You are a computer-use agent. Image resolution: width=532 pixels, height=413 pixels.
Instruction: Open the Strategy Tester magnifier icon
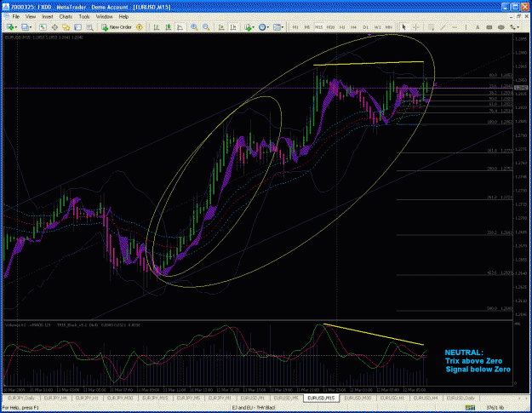tap(90, 27)
